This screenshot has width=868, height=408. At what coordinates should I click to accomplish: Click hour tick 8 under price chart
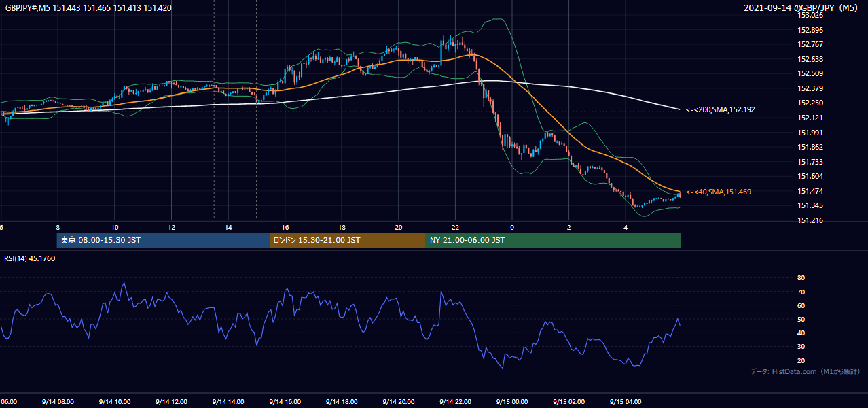[x=58, y=228]
